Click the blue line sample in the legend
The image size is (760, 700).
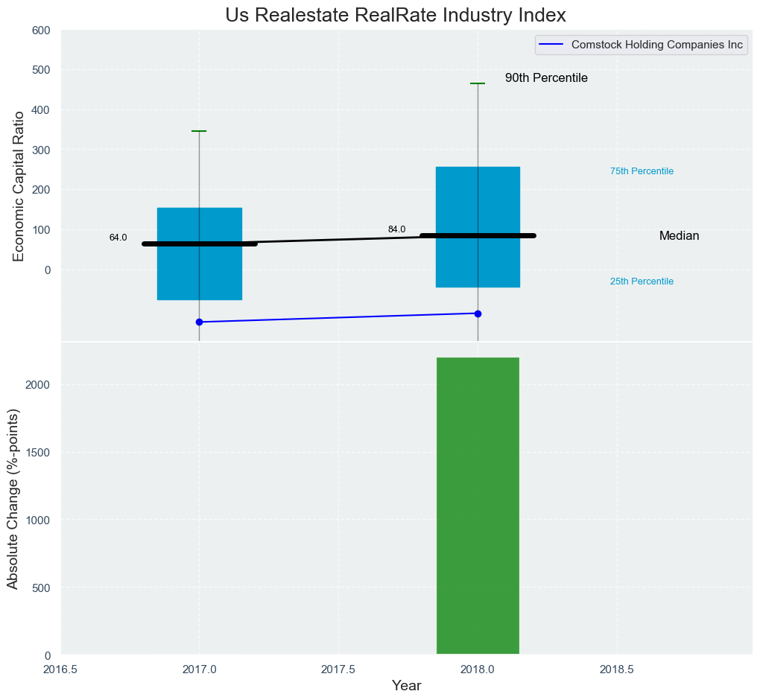(551, 45)
